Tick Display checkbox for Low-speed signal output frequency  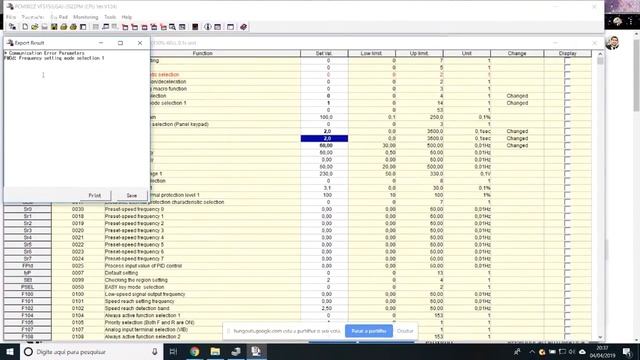click(567, 294)
